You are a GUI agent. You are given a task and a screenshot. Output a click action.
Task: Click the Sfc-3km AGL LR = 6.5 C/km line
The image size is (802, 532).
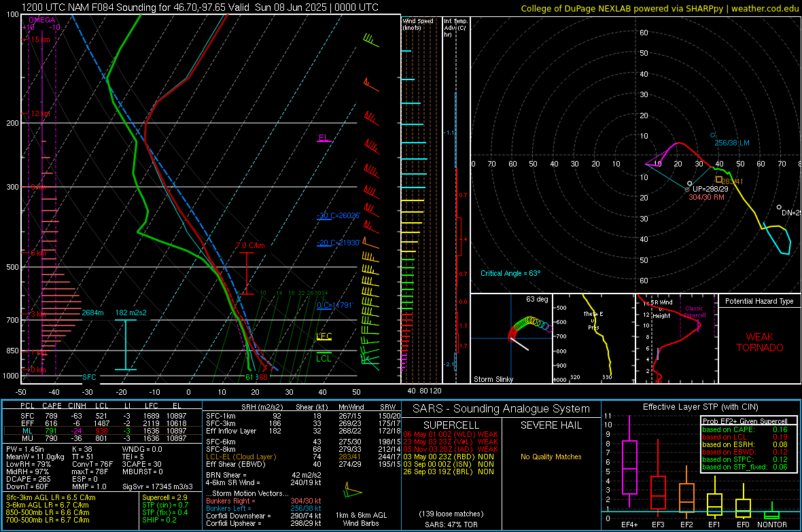tap(51, 497)
